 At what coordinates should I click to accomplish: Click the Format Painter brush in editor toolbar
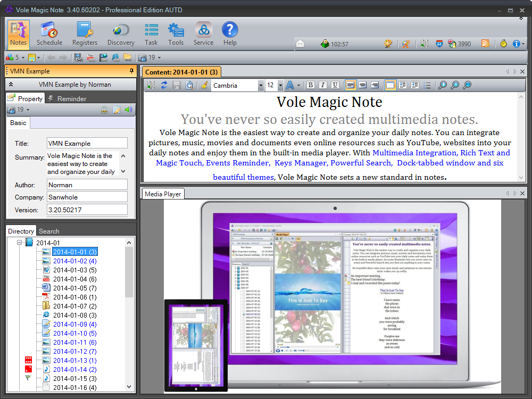[205, 85]
